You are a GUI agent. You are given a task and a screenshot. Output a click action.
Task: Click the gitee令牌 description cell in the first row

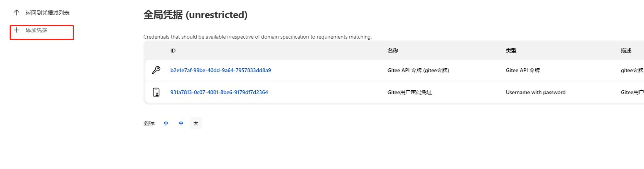point(632,70)
